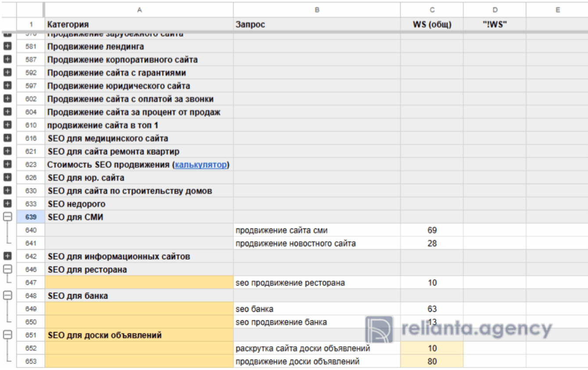Image resolution: width=588 pixels, height=370 pixels.
Task: Select row 1 via its row number
Action: 31,25
